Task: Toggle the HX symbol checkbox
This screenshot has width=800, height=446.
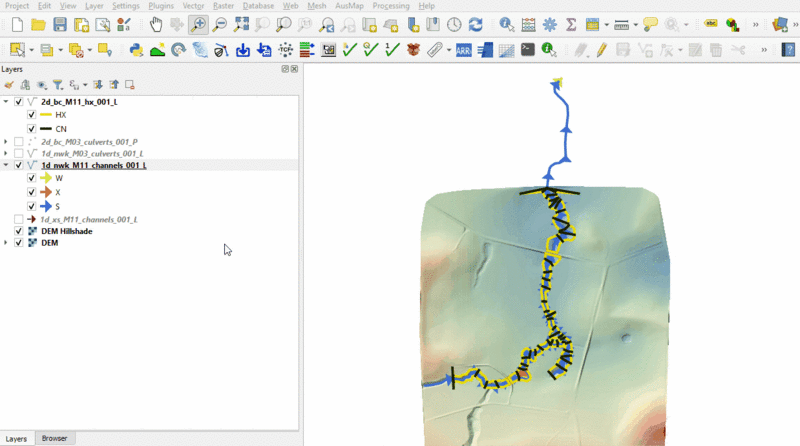Action: click(x=32, y=115)
